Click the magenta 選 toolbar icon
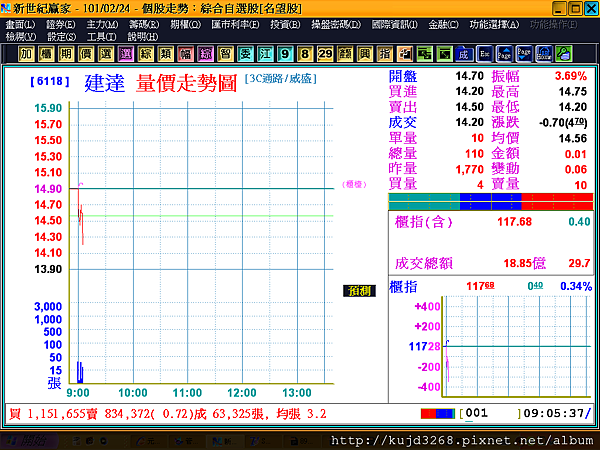 [x=126, y=54]
